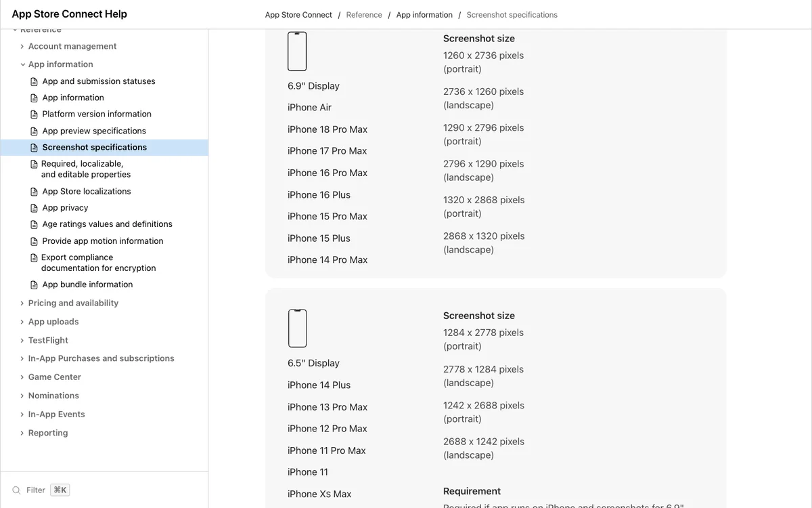Image resolution: width=812 pixels, height=508 pixels.
Task: Click Screenshot specifications breadcrumb text
Action: pos(512,15)
